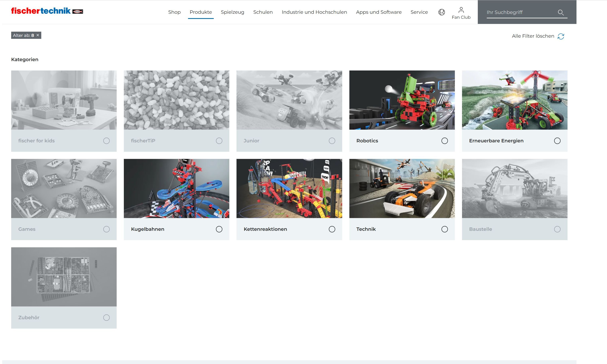
Task: Click Alle Filter löschen link
Action: click(x=533, y=36)
